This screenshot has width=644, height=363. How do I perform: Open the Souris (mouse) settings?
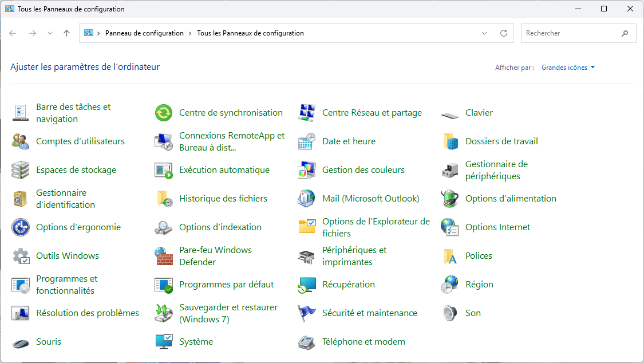tap(49, 341)
